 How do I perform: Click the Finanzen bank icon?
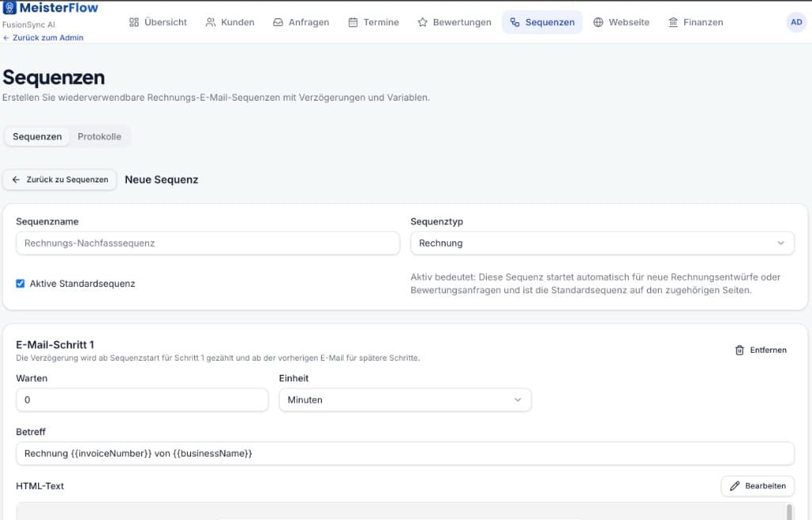(x=672, y=22)
